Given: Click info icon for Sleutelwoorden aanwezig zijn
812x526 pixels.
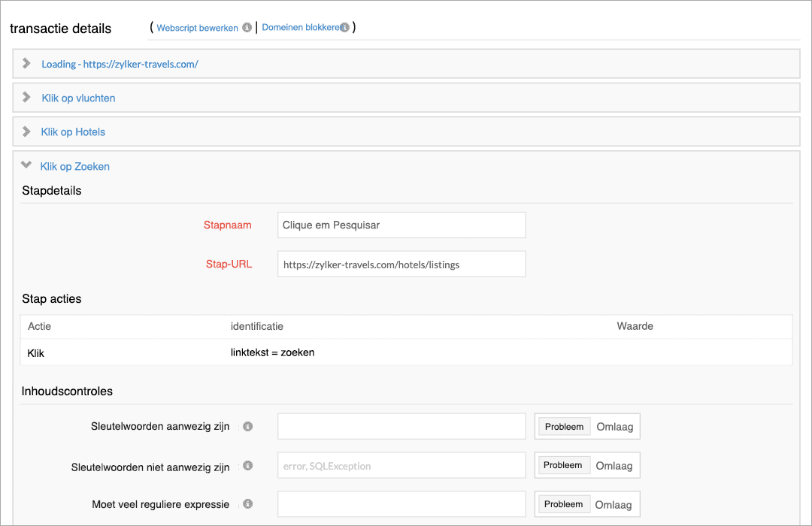Looking at the screenshot, I should tap(247, 426).
